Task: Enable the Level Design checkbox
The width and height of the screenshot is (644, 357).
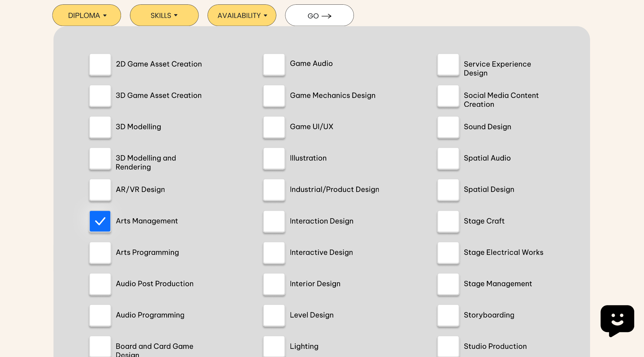Action: 274,315
